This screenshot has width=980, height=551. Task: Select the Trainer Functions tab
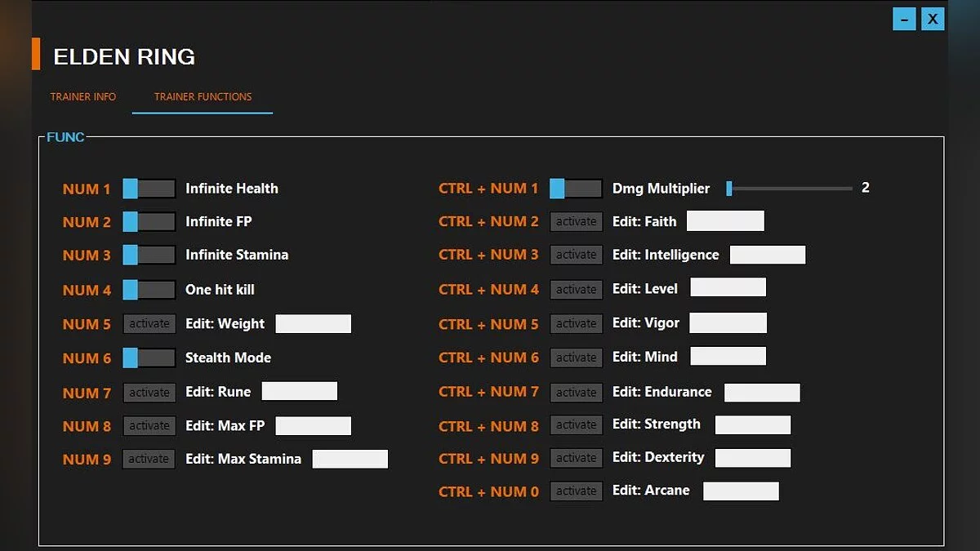203,96
